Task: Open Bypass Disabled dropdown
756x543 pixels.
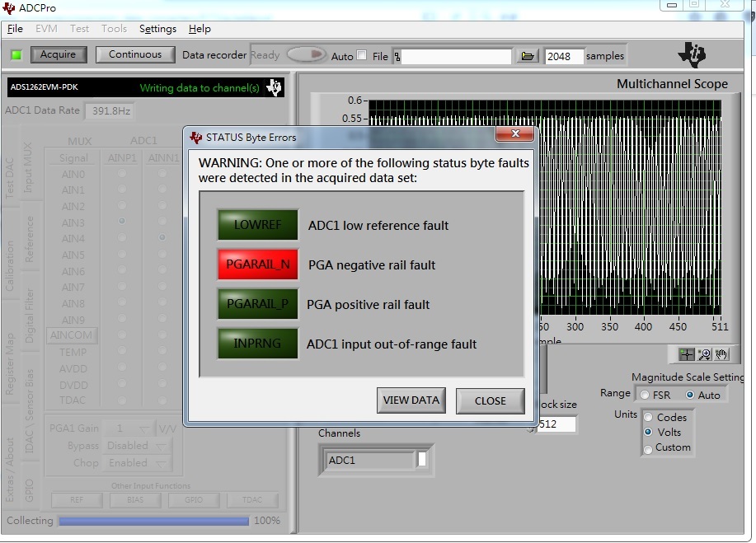Action: pyautogui.click(x=137, y=446)
